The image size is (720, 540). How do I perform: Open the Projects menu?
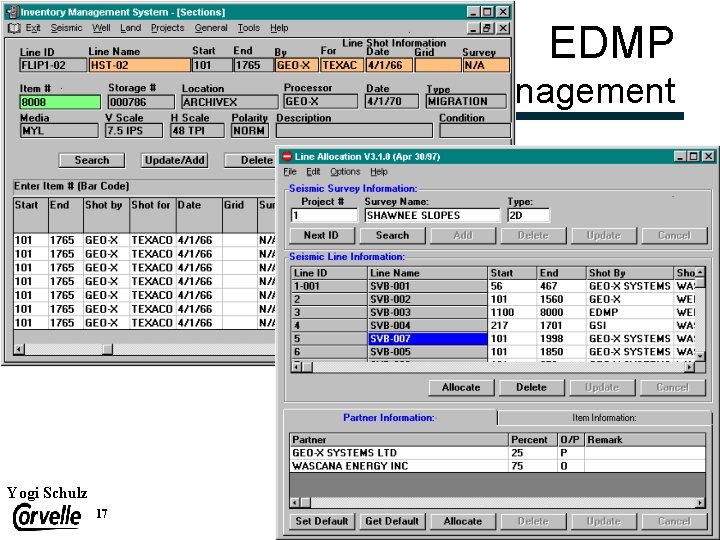pos(168,28)
